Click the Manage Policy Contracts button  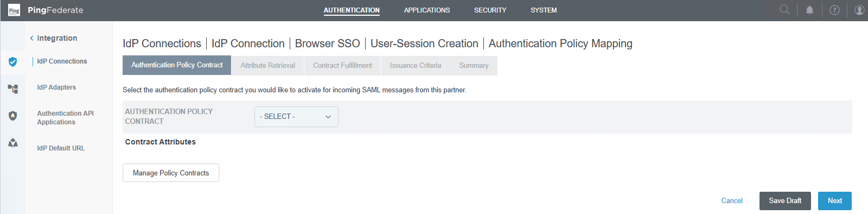click(x=171, y=173)
